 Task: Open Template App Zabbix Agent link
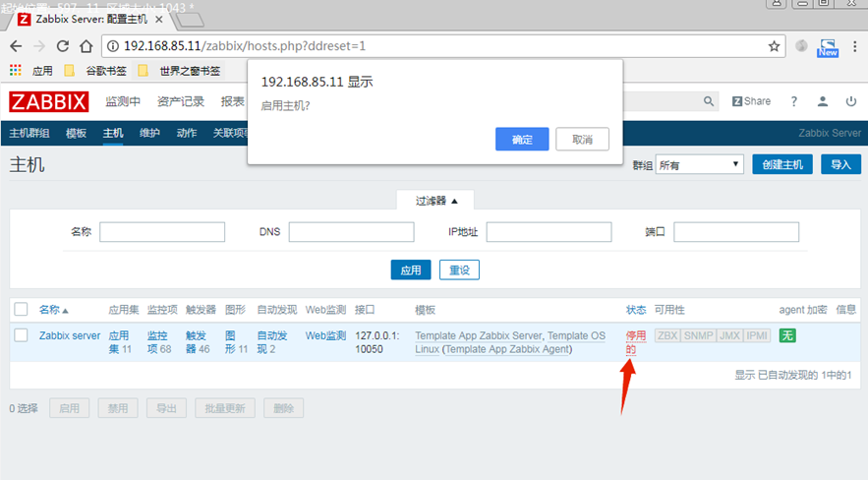507,349
